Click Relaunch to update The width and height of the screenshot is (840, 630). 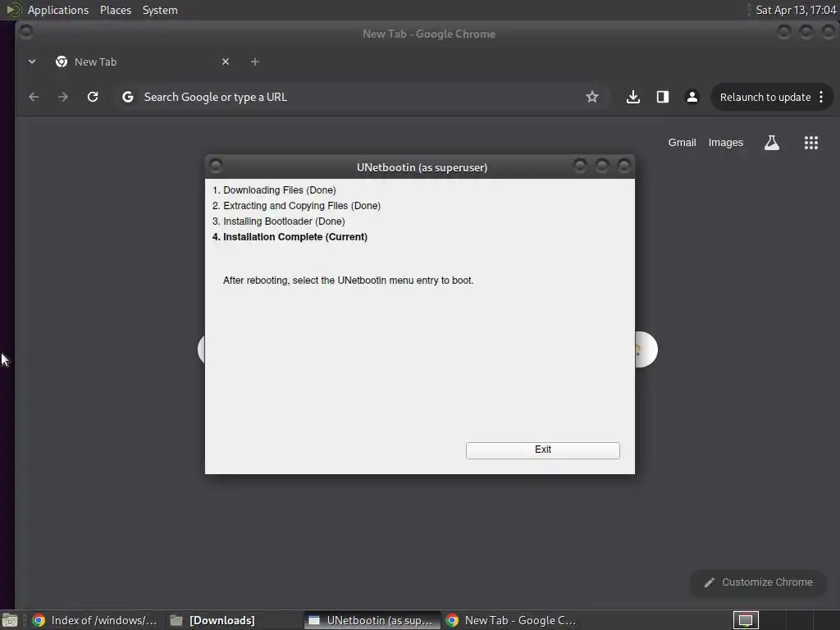point(765,97)
